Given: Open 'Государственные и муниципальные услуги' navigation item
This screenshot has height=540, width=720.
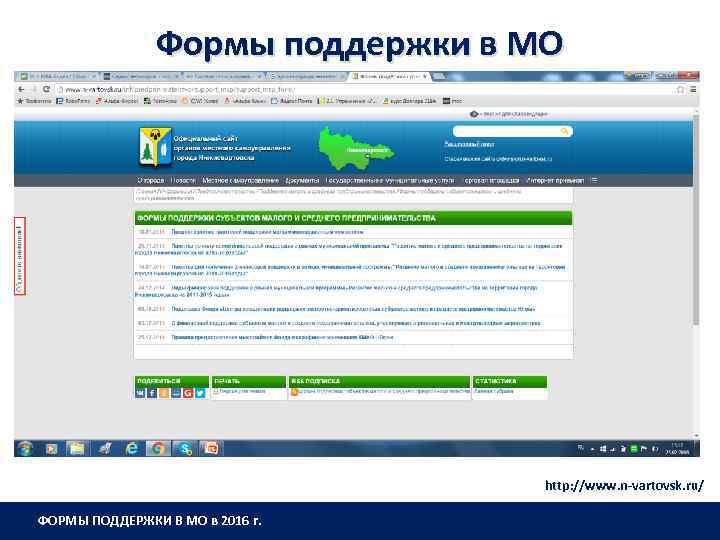Looking at the screenshot, I should pyautogui.click(x=390, y=180).
